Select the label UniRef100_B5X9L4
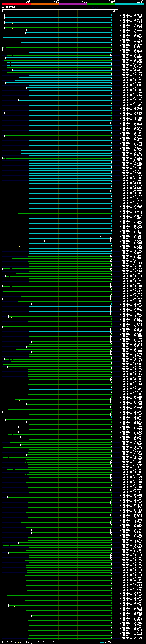Image resolution: width=146 pixels, height=644 pixels. [x=131, y=585]
